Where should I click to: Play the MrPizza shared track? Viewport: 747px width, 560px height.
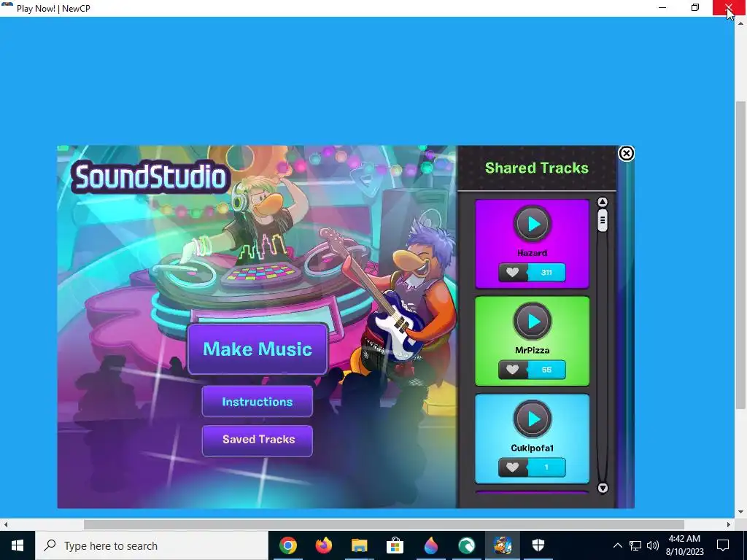tap(532, 322)
